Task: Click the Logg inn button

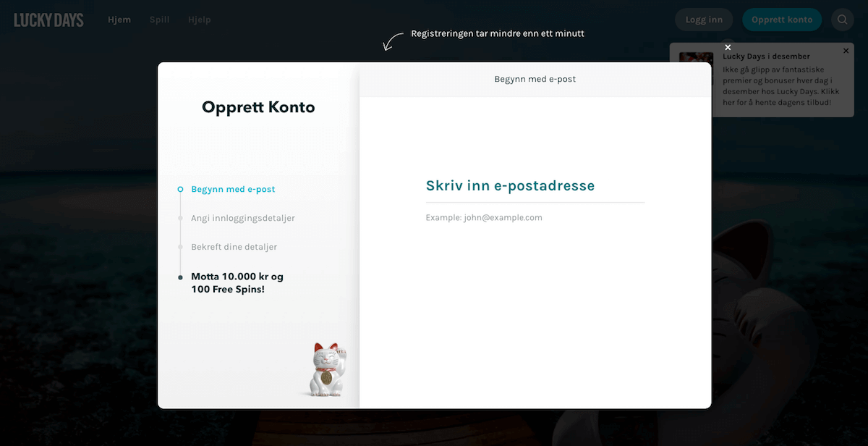Action: tap(704, 20)
